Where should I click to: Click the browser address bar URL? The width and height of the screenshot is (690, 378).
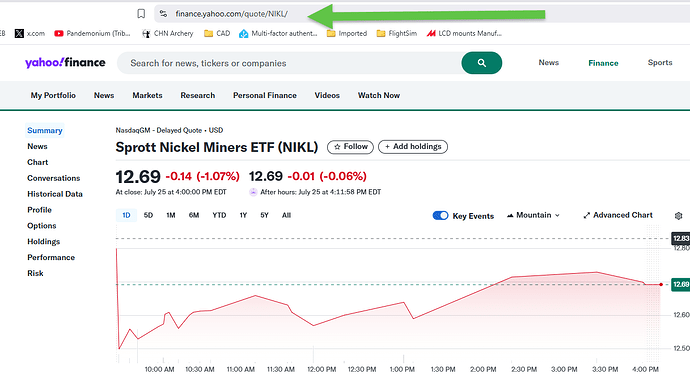(x=231, y=14)
